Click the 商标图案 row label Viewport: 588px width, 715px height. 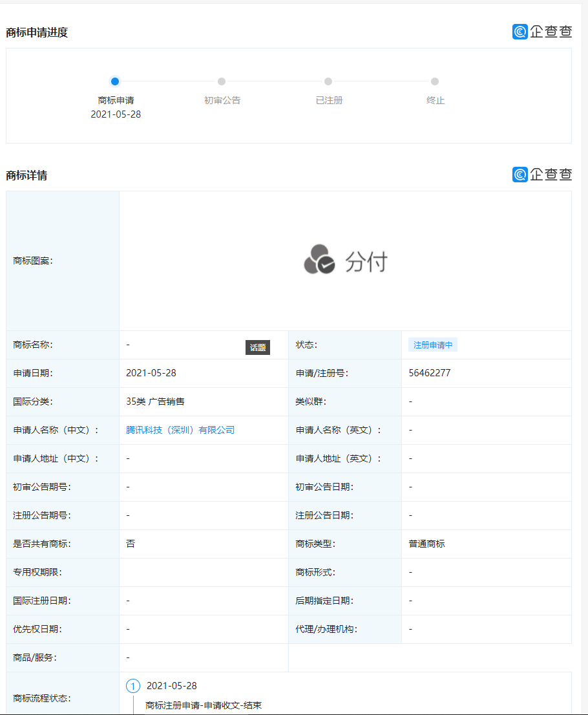pos(32,261)
